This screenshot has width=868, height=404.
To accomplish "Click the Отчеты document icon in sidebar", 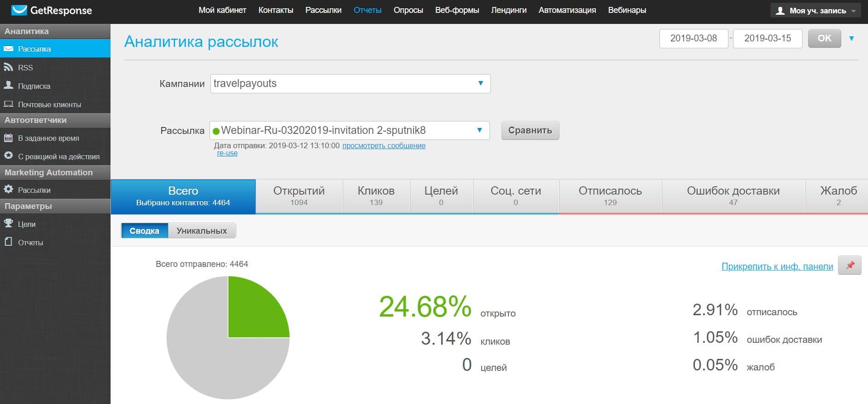I will pos(8,242).
